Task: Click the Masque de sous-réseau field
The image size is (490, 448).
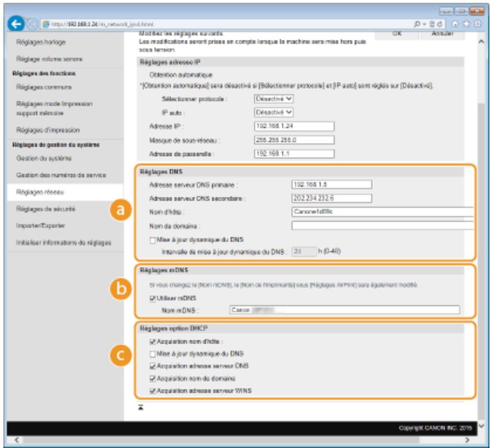Action: pos(294,140)
